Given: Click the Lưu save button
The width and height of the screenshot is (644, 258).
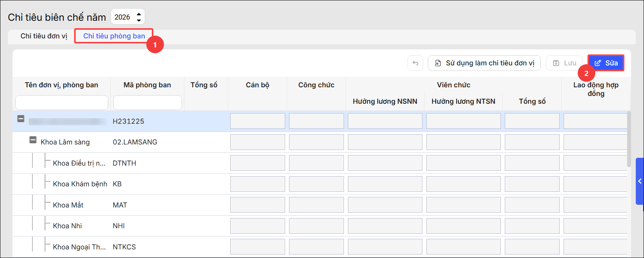Looking at the screenshot, I should [x=564, y=63].
